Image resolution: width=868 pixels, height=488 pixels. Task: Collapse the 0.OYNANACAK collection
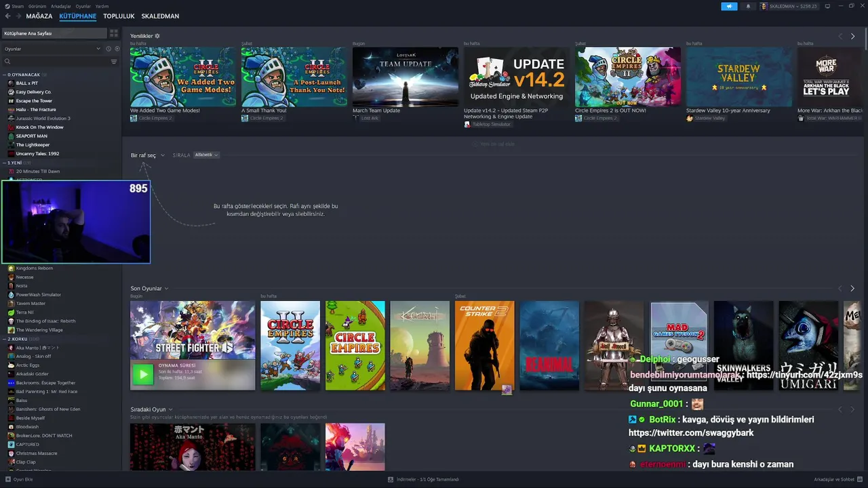point(4,75)
